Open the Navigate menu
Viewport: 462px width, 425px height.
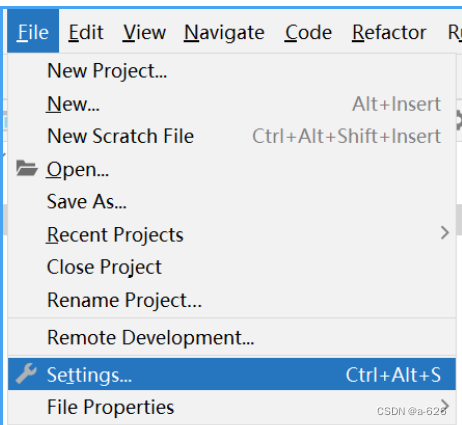pyautogui.click(x=224, y=32)
